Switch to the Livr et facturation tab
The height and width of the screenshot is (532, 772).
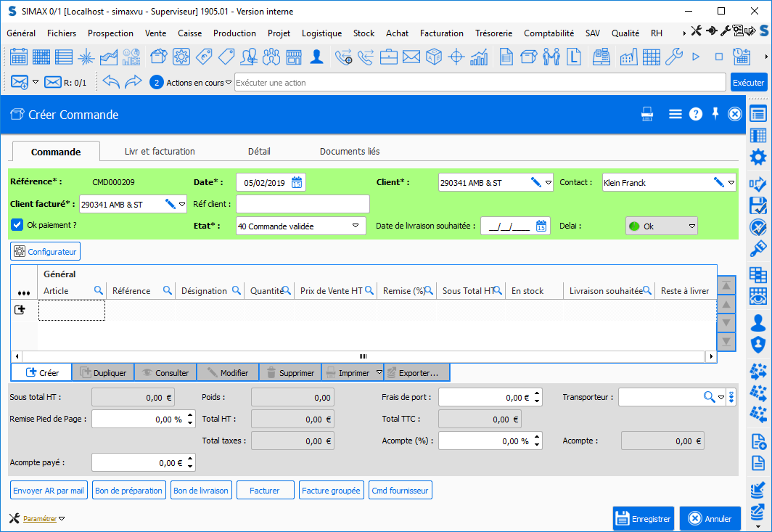pos(160,151)
